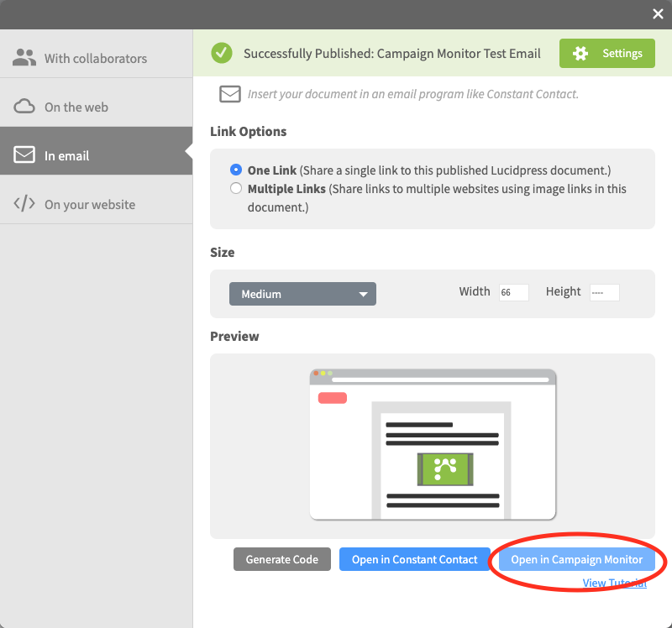Click the green success checkmark icon

[222, 53]
